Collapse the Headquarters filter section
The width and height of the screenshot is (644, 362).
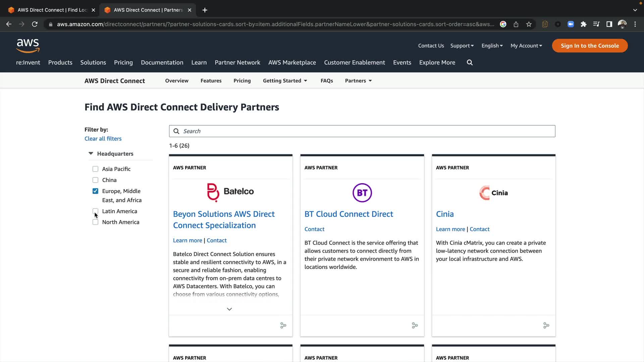pos(91,154)
